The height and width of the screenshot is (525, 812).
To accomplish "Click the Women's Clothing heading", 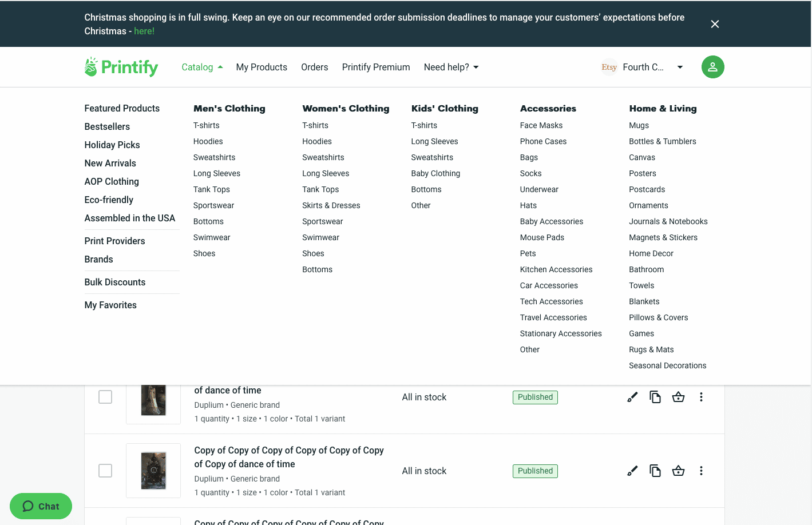I will click(346, 108).
